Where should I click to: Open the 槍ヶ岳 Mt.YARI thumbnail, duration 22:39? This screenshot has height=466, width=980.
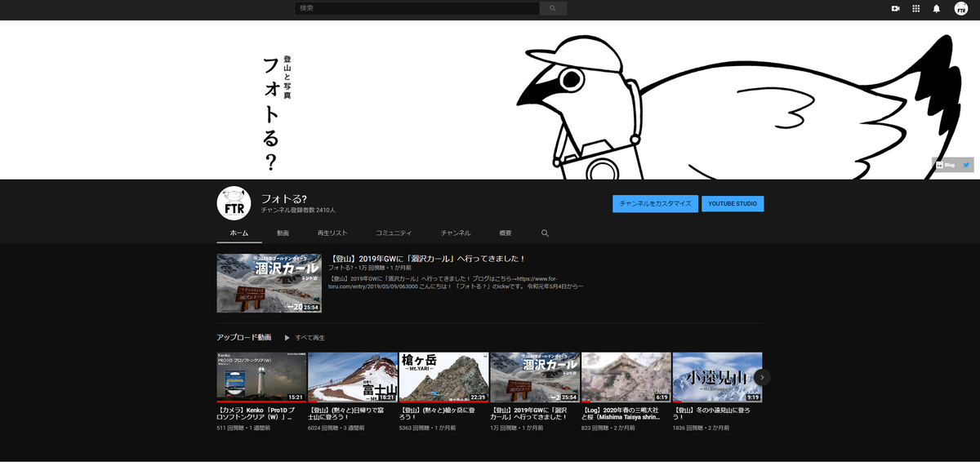pos(444,378)
